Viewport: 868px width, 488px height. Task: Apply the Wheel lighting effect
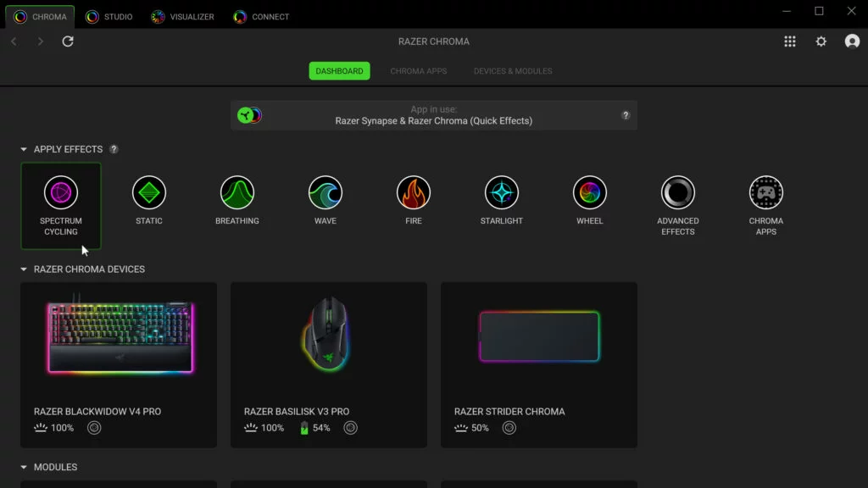(590, 192)
